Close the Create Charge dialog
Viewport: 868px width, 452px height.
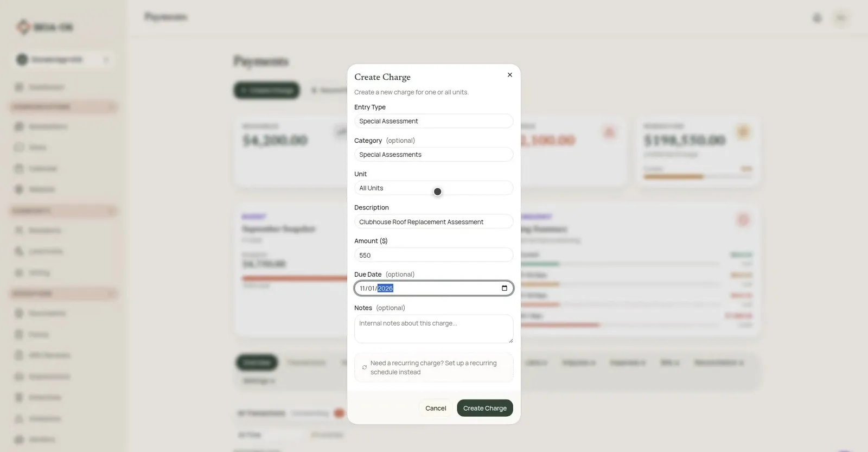click(509, 75)
